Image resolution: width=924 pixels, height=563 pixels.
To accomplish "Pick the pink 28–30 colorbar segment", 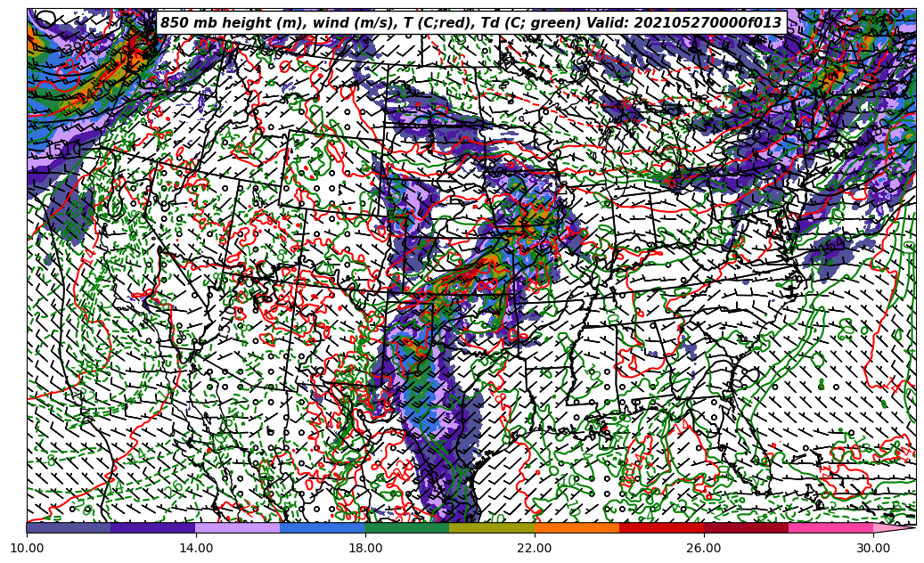I will click(830, 527).
